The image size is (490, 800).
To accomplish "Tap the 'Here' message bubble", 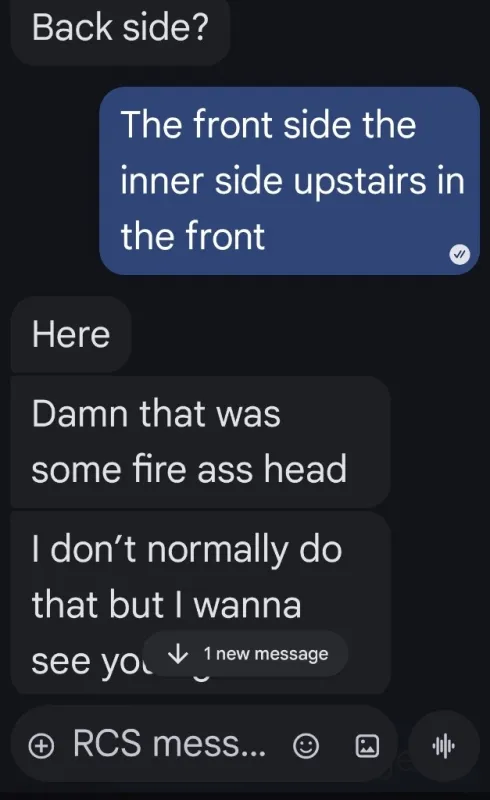I will [71, 335].
